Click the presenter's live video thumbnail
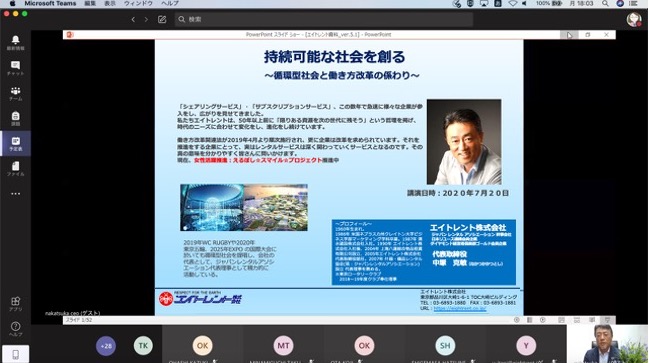649x363 pixels. (607, 344)
